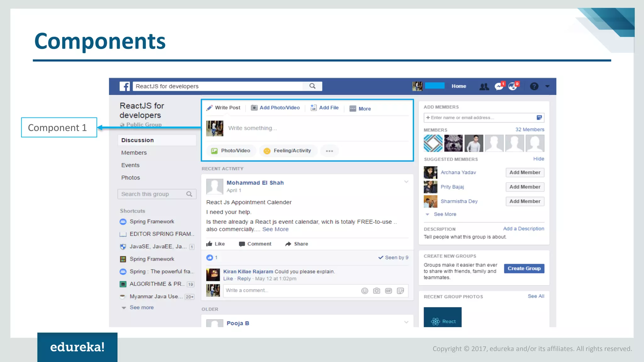
Task: Open Mohammad El Shah post options chevron
Action: [406, 182]
